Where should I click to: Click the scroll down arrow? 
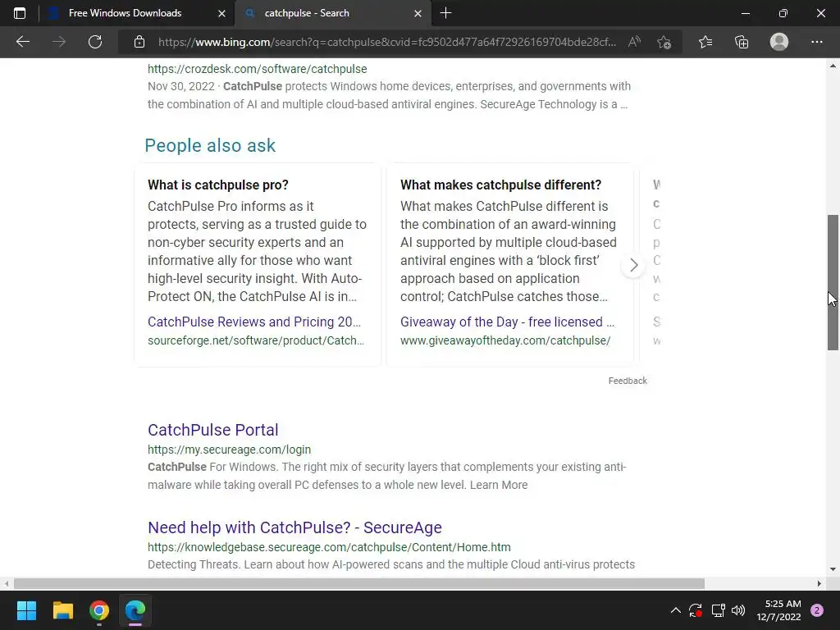click(833, 569)
